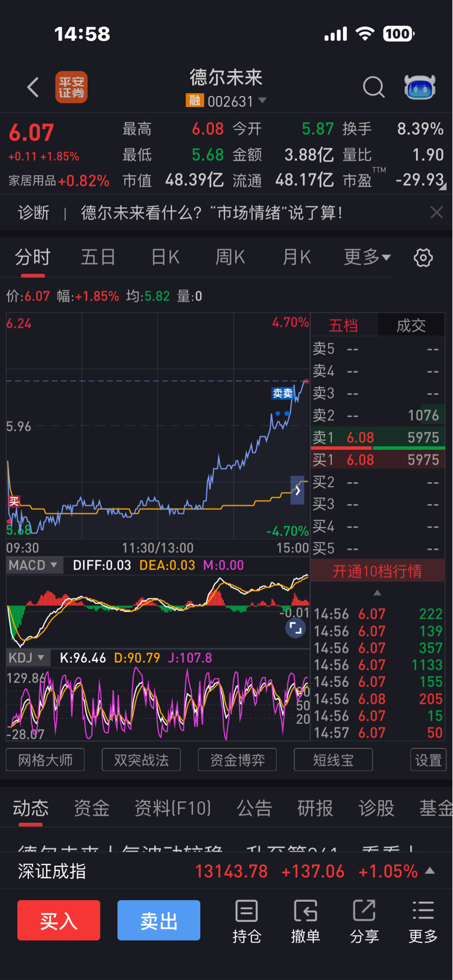Tap 深证成指 index label
453x980 pixels.
coord(52,871)
